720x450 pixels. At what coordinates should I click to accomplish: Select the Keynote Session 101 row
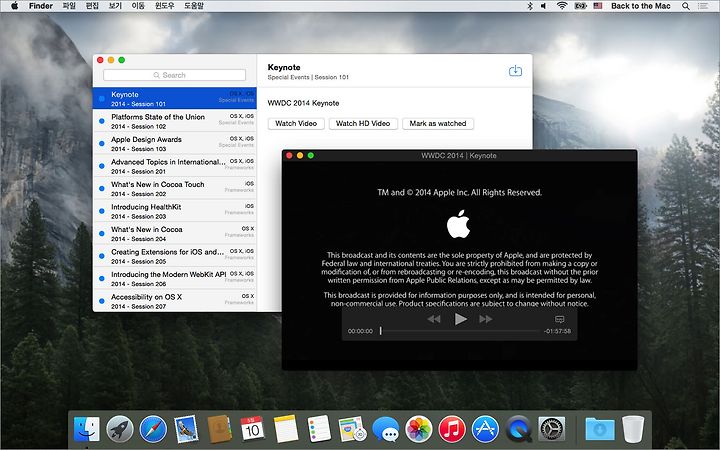[174, 98]
